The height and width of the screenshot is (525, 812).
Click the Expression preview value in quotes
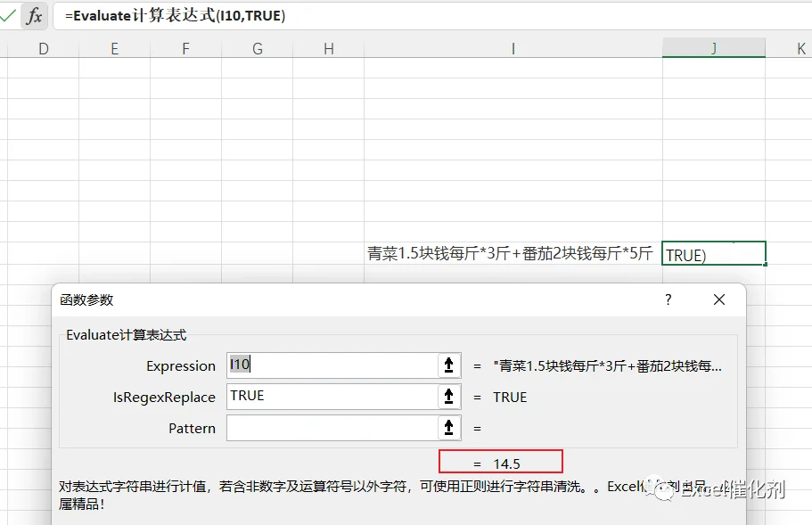point(608,366)
